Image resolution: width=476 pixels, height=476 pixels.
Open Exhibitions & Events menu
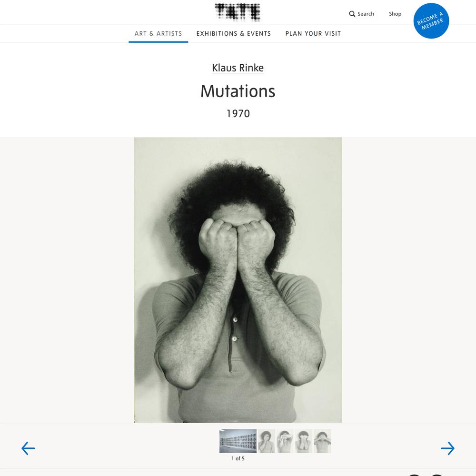pyautogui.click(x=233, y=33)
